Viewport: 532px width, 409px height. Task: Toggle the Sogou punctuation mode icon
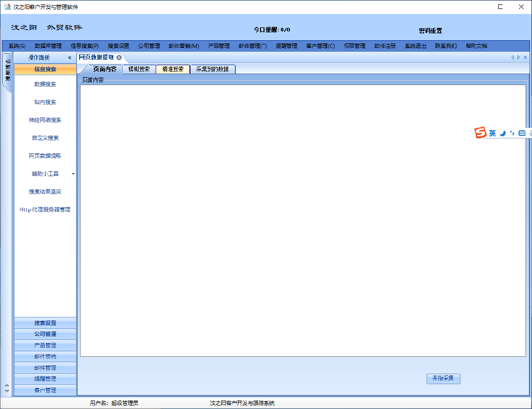[512, 133]
